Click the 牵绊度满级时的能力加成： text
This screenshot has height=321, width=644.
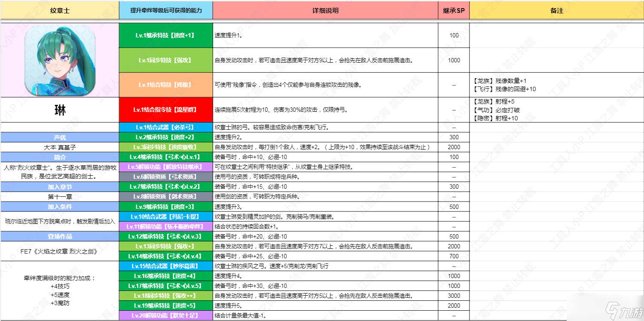[x=60, y=278]
